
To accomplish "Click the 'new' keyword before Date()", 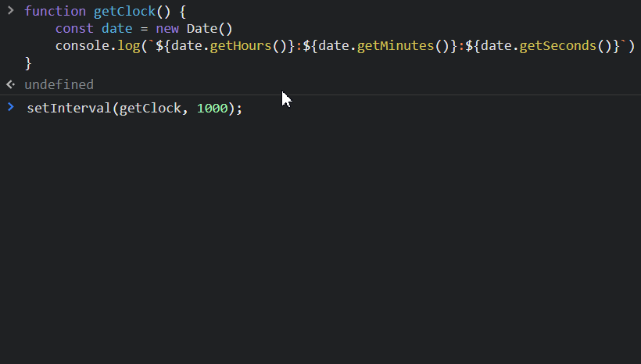I will 167,29.
